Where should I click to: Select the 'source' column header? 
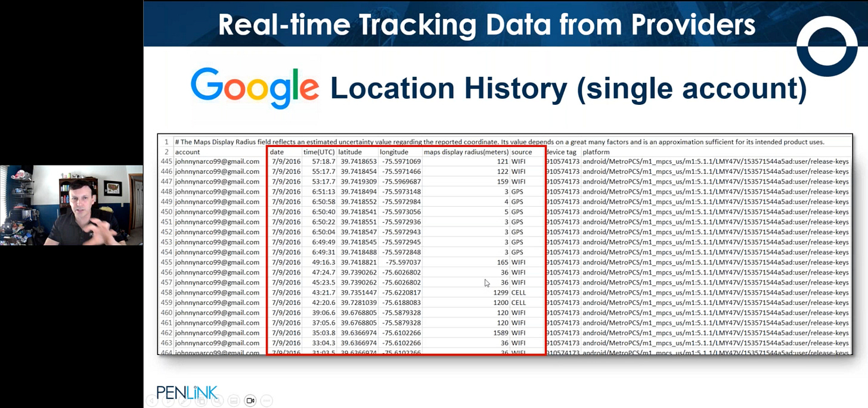[522, 152]
